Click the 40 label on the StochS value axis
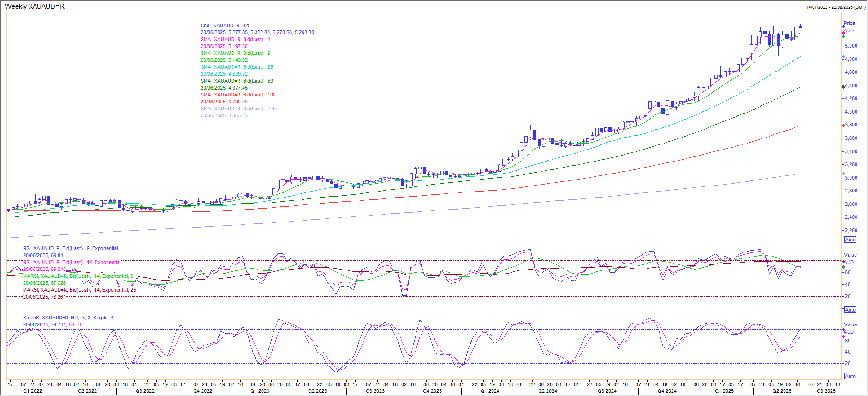 coord(848,352)
